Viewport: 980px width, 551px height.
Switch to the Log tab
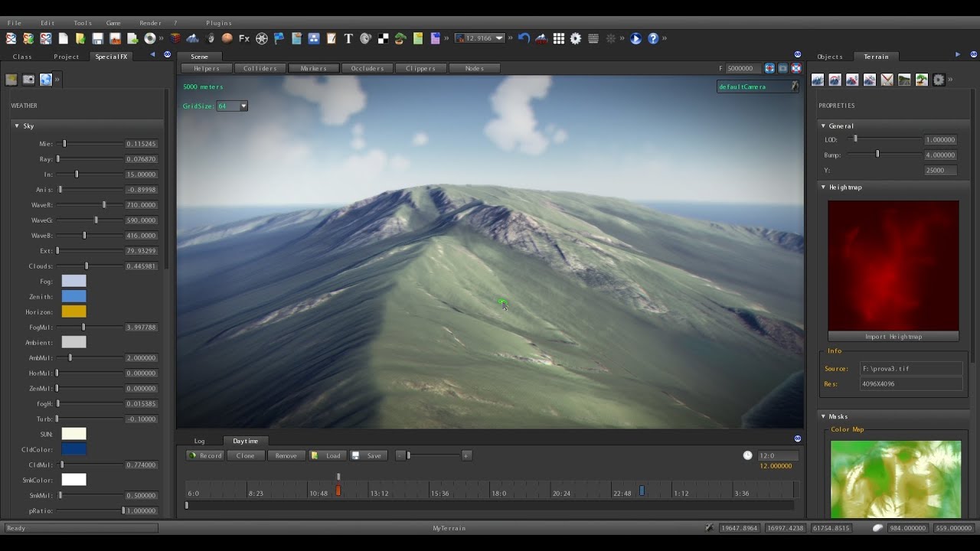[x=199, y=441]
